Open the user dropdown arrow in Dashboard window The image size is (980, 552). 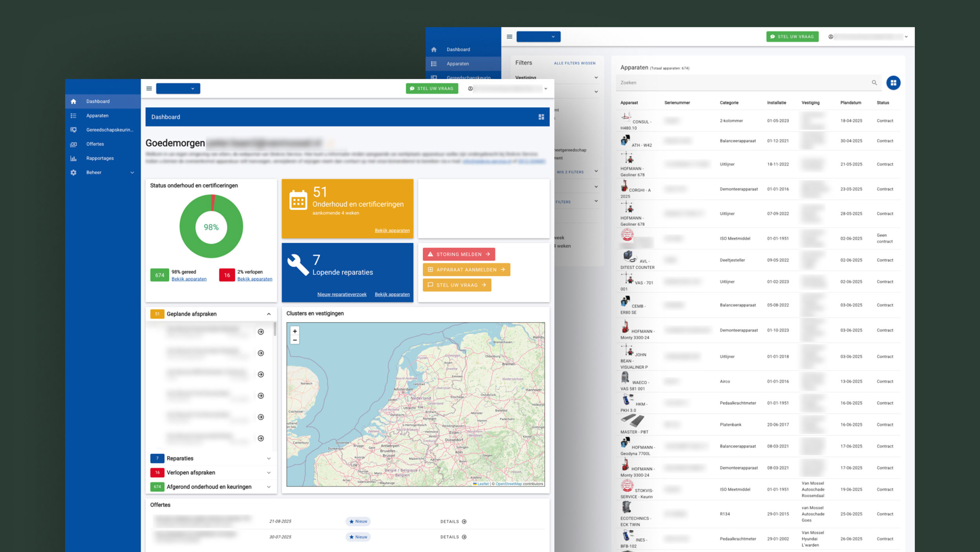[x=546, y=89]
